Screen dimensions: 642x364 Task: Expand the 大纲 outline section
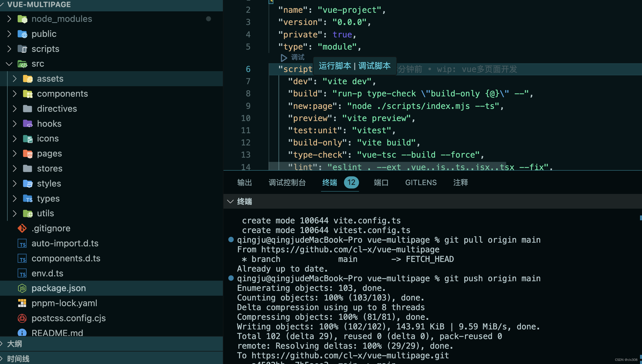[111, 344]
